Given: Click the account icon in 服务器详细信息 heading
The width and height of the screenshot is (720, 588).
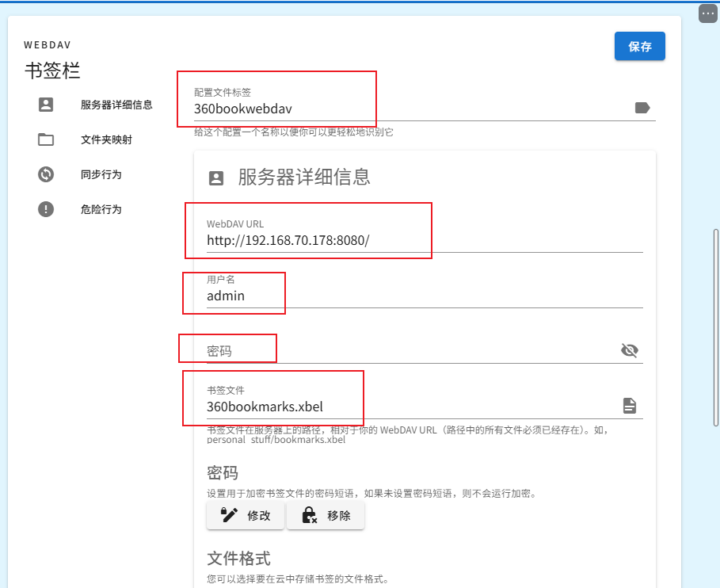Looking at the screenshot, I should point(216,178).
